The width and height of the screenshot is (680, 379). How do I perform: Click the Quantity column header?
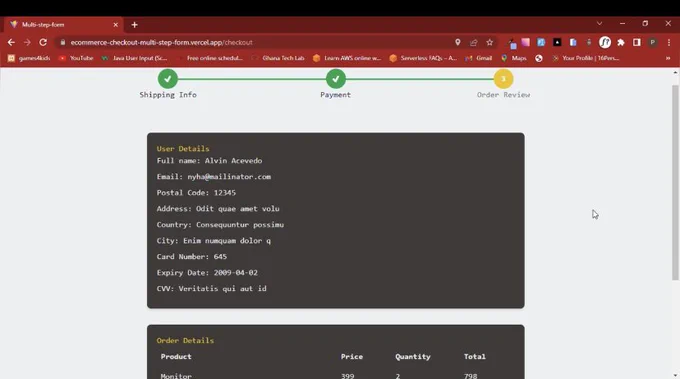pos(413,357)
